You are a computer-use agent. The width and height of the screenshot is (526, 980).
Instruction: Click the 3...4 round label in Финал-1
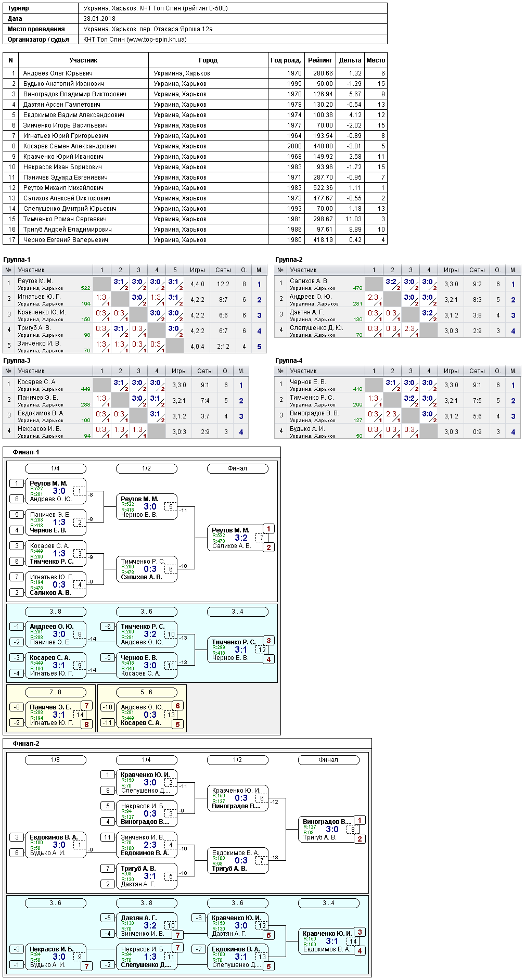point(238,612)
